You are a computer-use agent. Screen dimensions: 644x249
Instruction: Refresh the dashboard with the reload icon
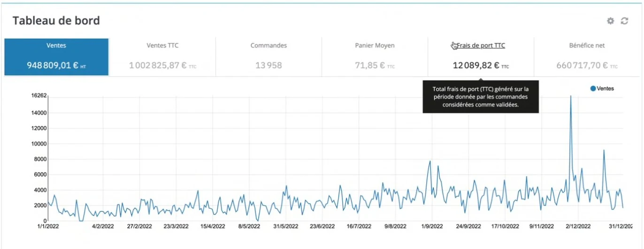pyautogui.click(x=624, y=21)
